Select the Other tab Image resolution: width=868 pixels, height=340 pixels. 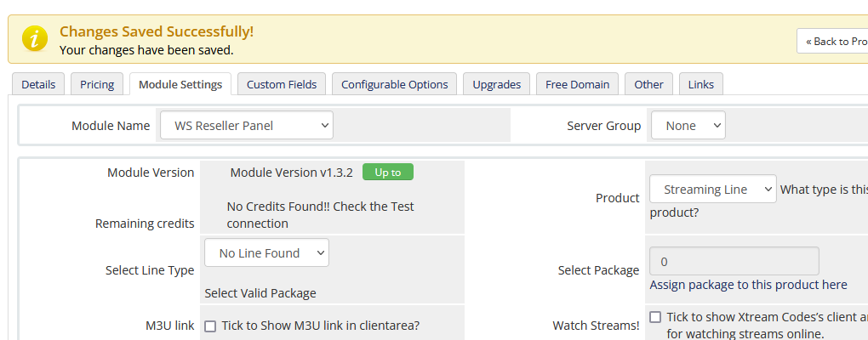point(648,84)
